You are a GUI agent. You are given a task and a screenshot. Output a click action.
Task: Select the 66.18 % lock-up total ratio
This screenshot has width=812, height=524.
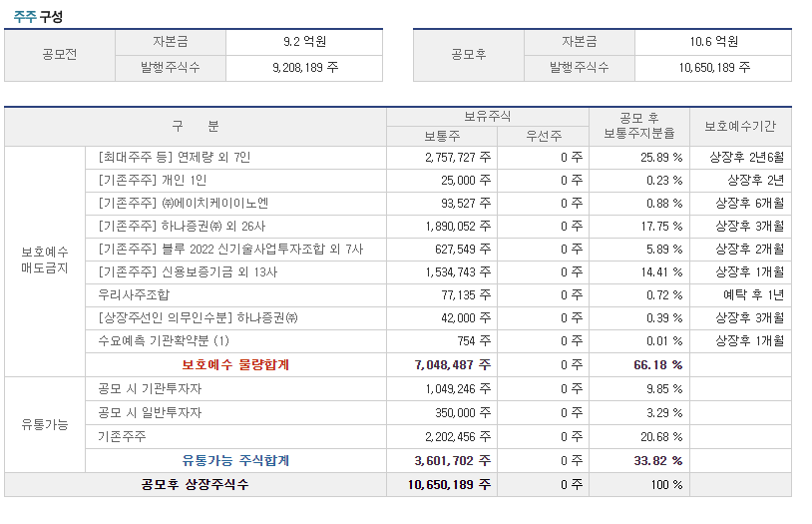639,365
